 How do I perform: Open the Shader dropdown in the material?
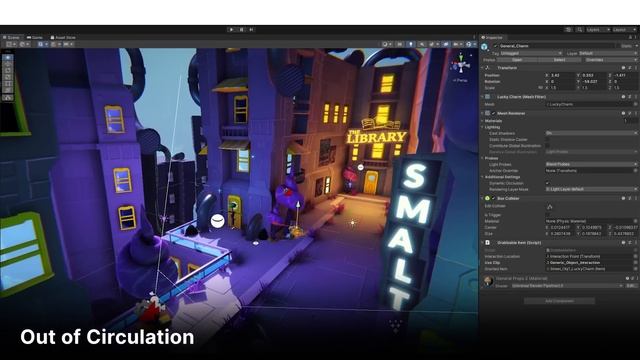coord(567,286)
